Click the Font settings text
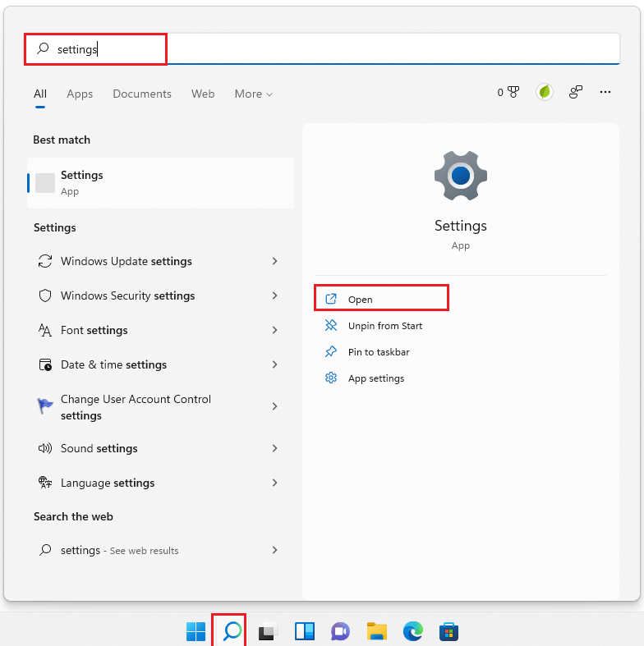 [94, 331]
